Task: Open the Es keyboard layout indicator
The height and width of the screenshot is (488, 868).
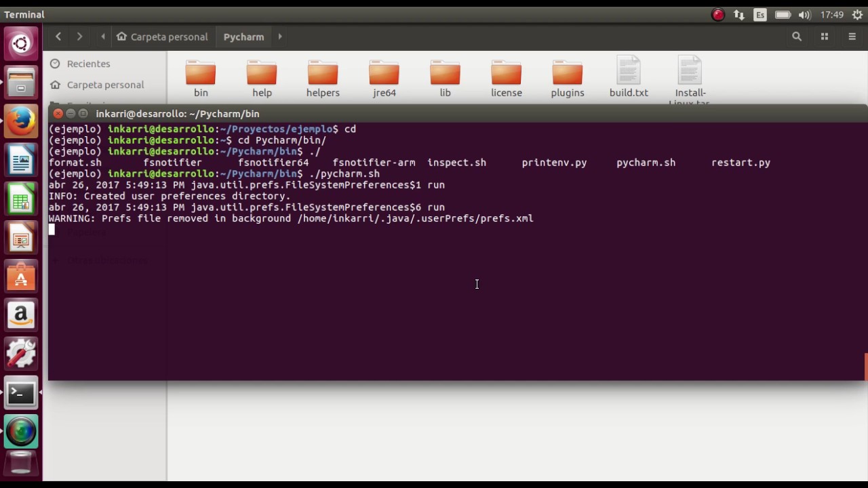Action: point(760,14)
